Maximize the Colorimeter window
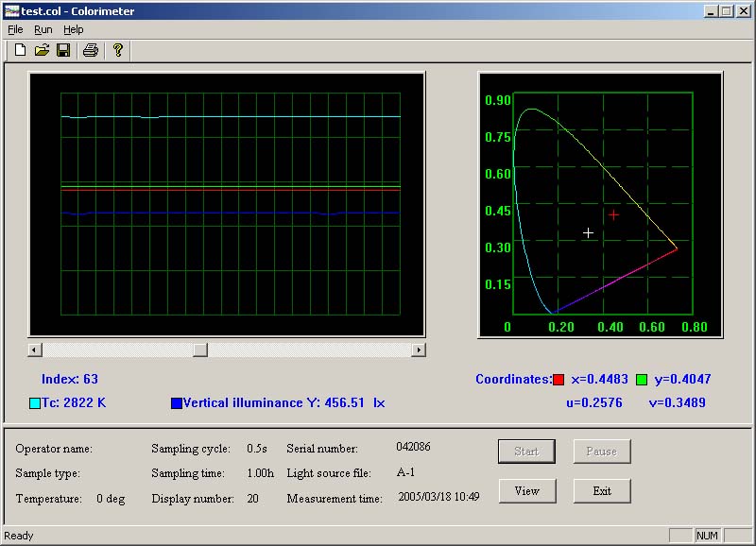This screenshot has width=756, height=546. tap(727, 11)
